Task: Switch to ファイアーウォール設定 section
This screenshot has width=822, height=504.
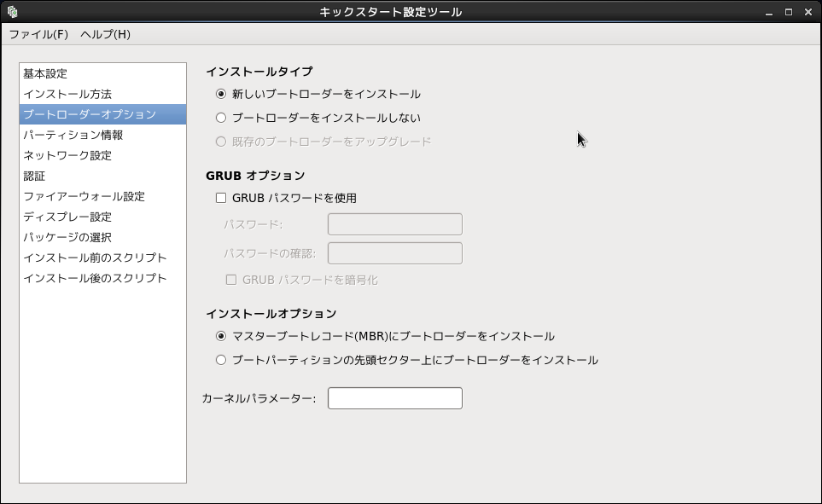Action: (84, 196)
